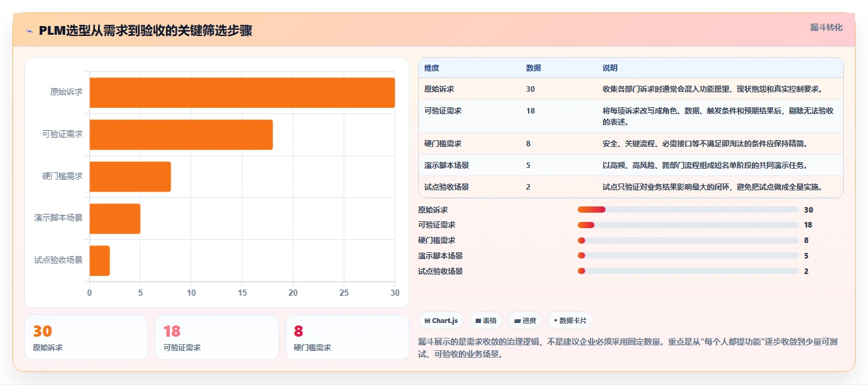Click the 原始诉求 cell in the table
868x385 pixels.
(x=439, y=89)
